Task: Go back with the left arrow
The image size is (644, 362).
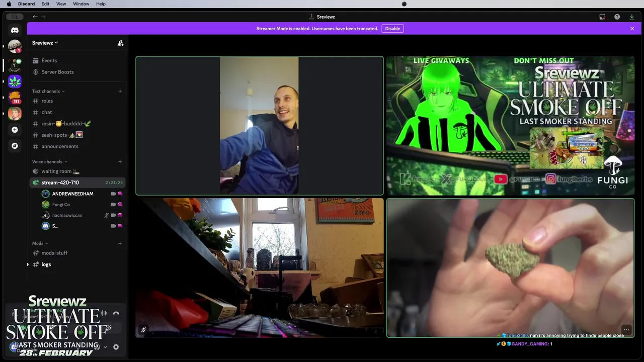Action: [35, 17]
